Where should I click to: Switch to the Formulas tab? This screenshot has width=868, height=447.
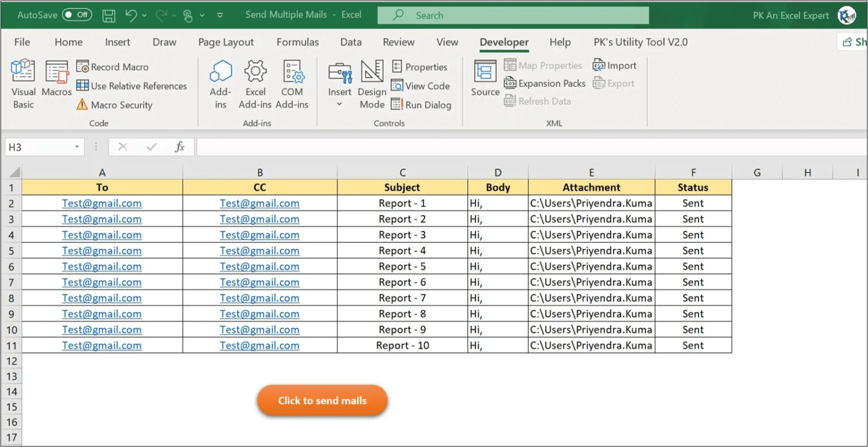297,42
